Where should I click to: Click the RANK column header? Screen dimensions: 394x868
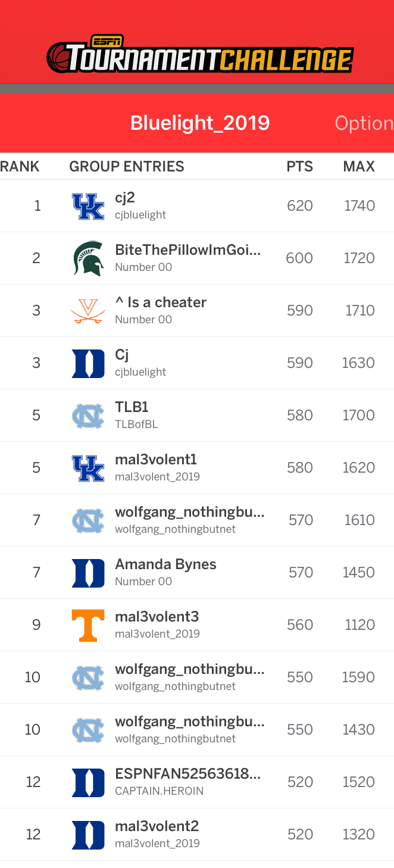(20, 167)
